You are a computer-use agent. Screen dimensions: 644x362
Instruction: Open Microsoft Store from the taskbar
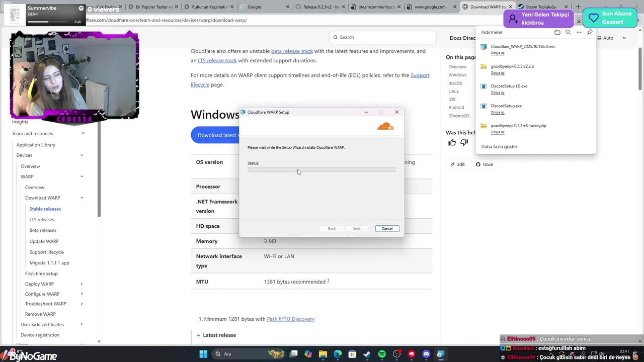click(352, 354)
